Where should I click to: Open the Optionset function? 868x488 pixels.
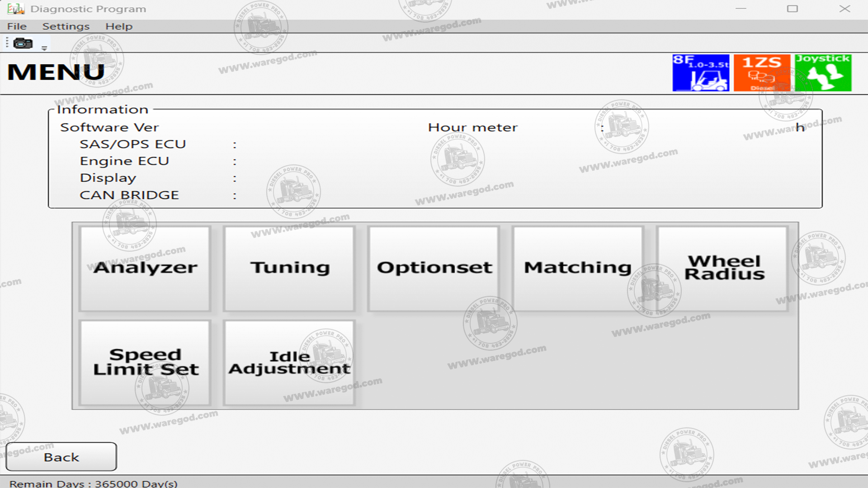[x=434, y=268]
